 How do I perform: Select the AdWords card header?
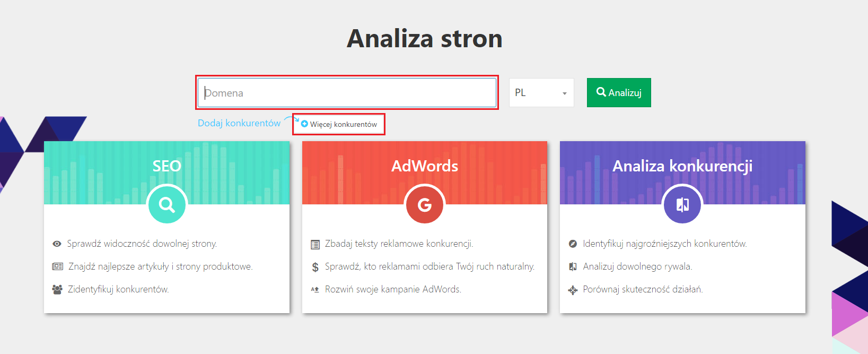[424, 166]
